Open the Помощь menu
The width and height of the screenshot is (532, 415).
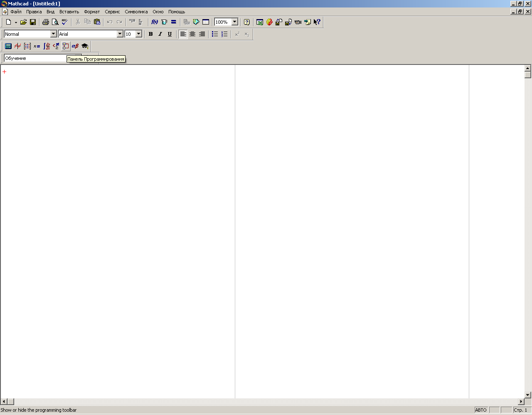177,12
